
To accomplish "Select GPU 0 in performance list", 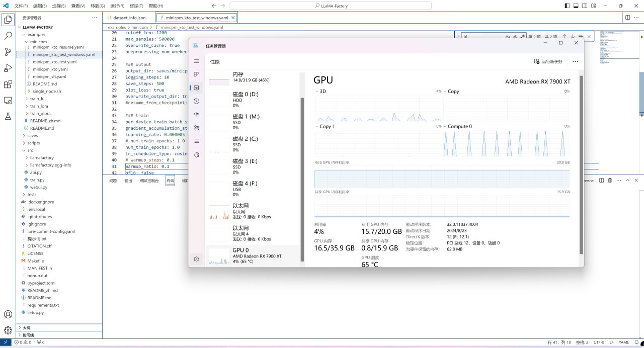I will coord(253,255).
